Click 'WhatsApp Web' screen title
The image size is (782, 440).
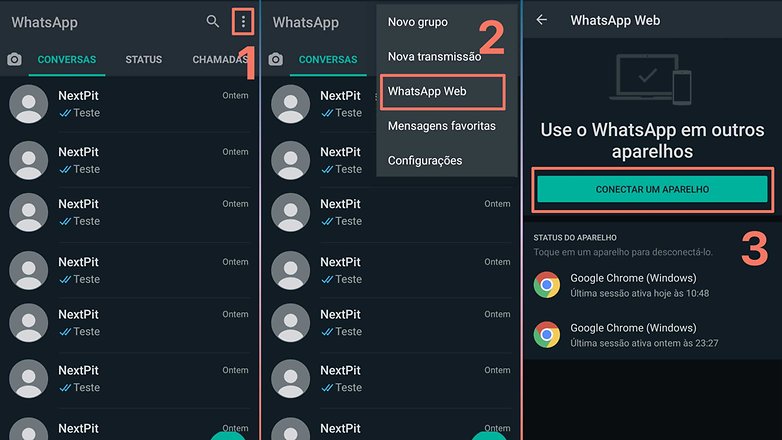(x=615, y=20)
